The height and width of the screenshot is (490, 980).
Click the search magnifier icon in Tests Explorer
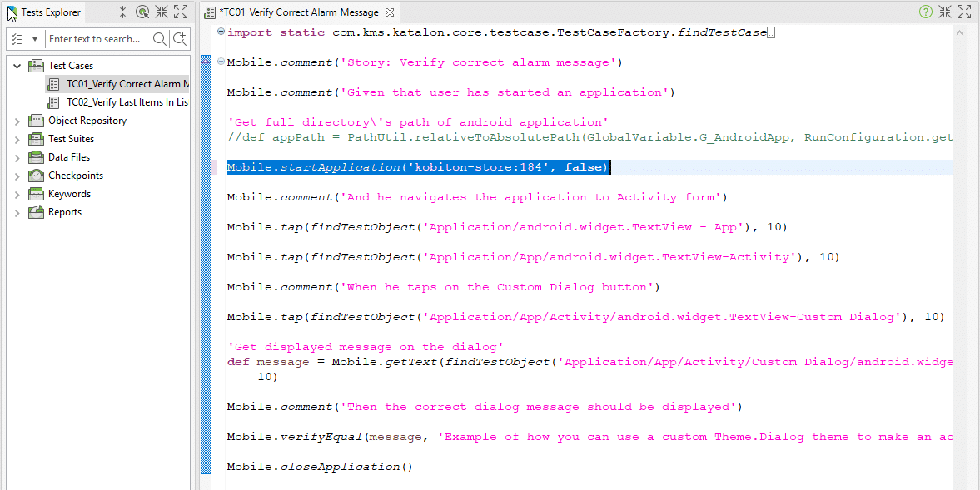tap(159, 39)
